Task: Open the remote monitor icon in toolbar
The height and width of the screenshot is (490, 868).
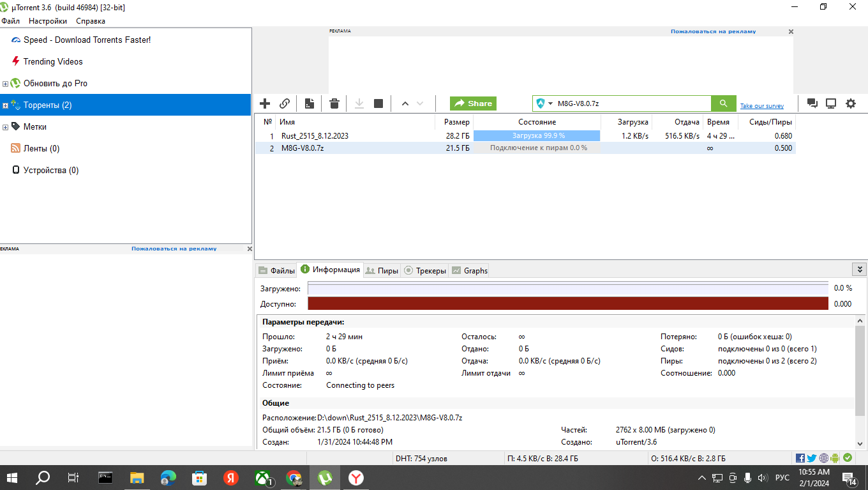Action: click(x=831, y=103)
